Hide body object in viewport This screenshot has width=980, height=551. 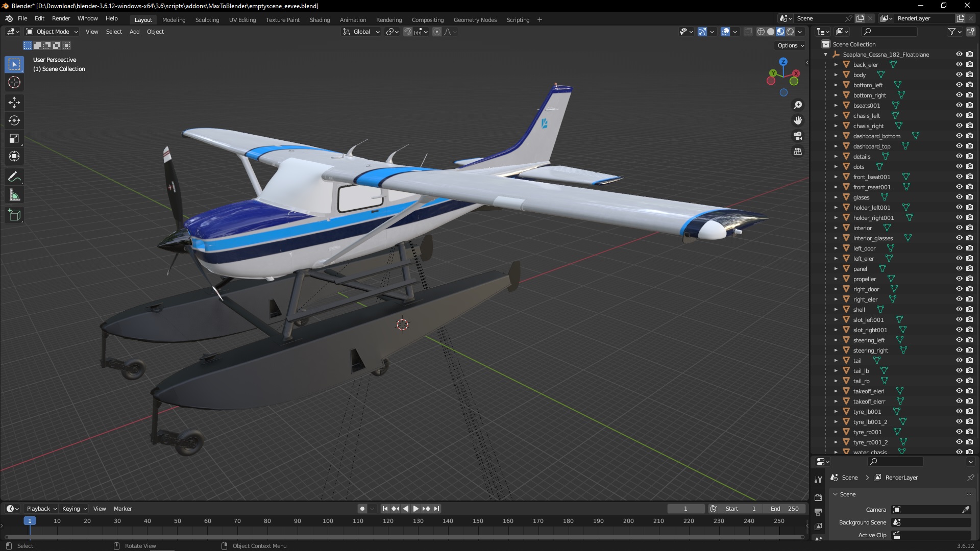point(959,75)
